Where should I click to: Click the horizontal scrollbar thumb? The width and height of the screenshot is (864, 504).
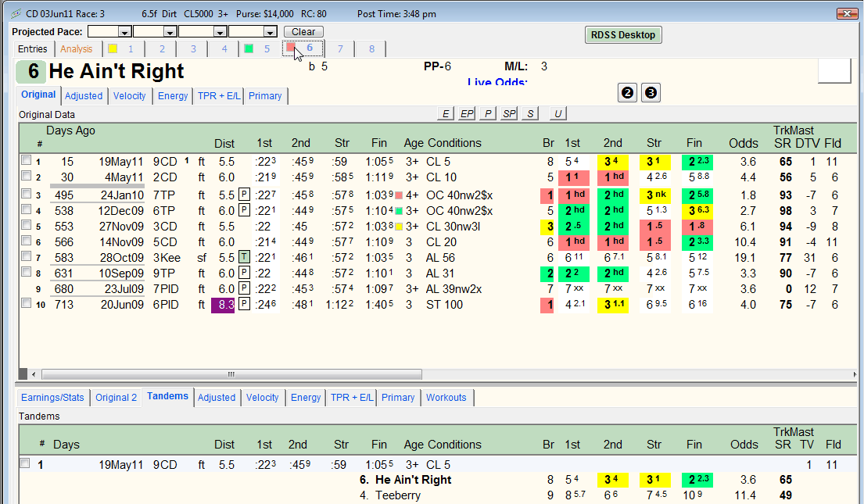[x=232, y=374]
